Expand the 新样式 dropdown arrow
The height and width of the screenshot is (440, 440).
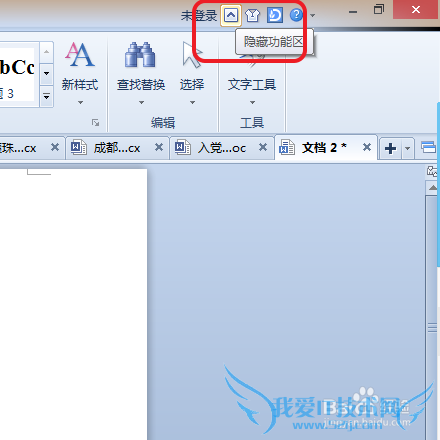pos(80,103)
